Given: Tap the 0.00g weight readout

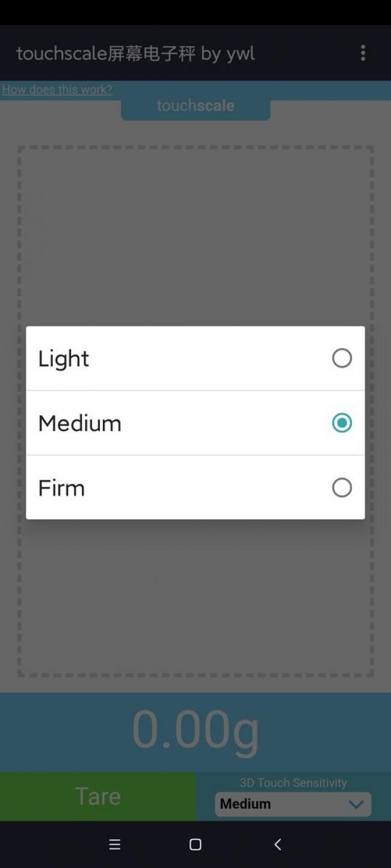Looking at the screenshot, I should (195, 730).
